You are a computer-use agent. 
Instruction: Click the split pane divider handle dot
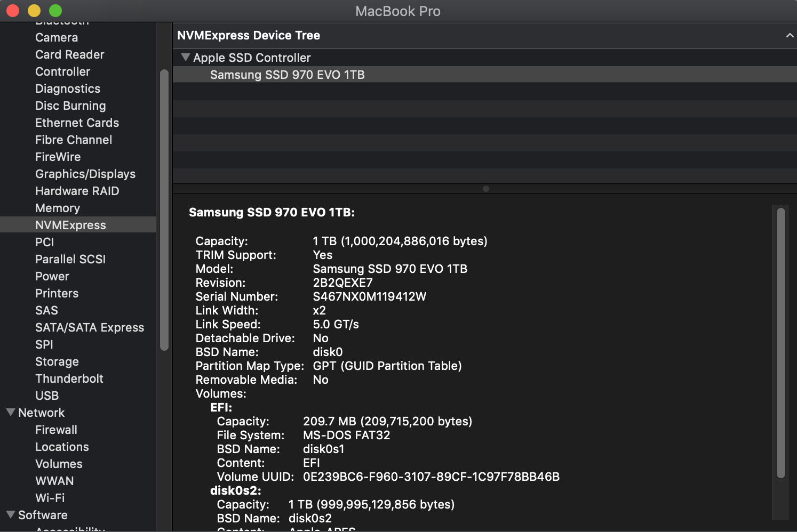[x=485, y=189]
